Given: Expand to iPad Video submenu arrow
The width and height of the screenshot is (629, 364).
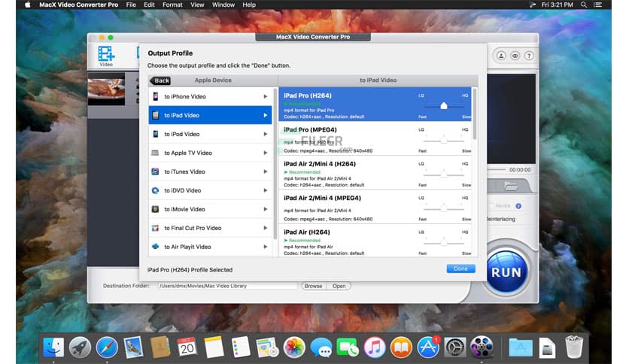Looking at the screenshot, I should coord(265,116).
